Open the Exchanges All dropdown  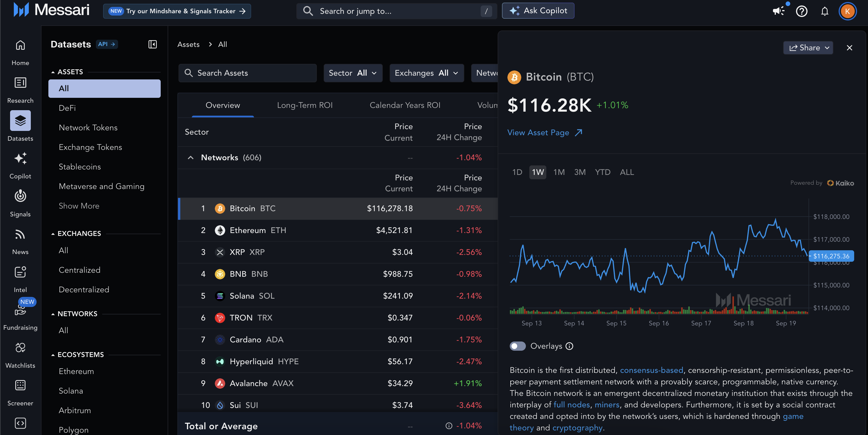pos(427,73)
